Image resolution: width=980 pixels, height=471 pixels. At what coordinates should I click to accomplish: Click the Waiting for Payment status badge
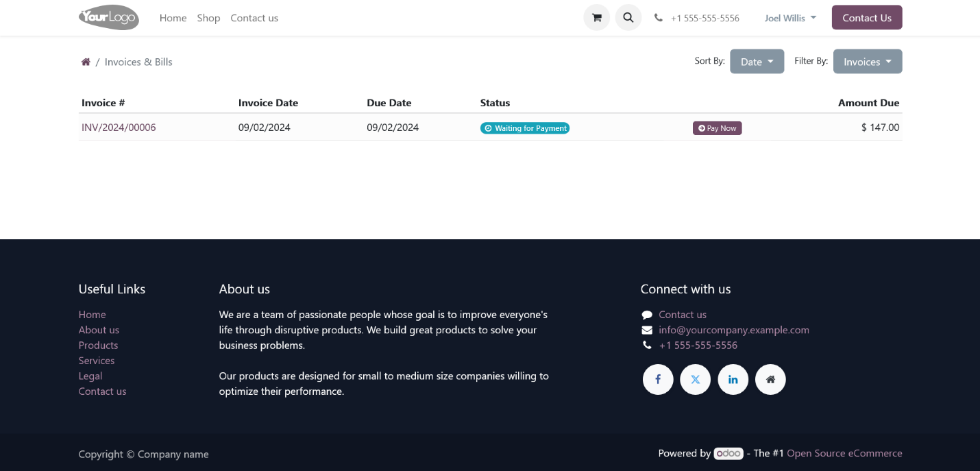click(525, 128)
